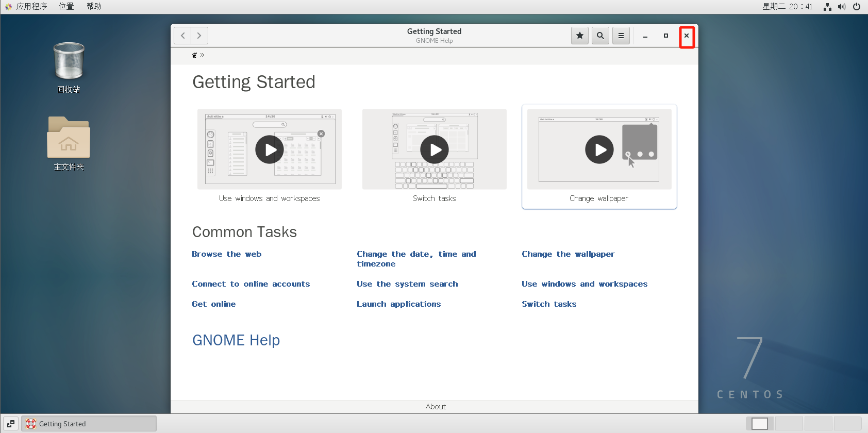This screenshot has height=433, width=868.
Task: Open the Use windows and workspaces caption
Action: coord(270,198)
